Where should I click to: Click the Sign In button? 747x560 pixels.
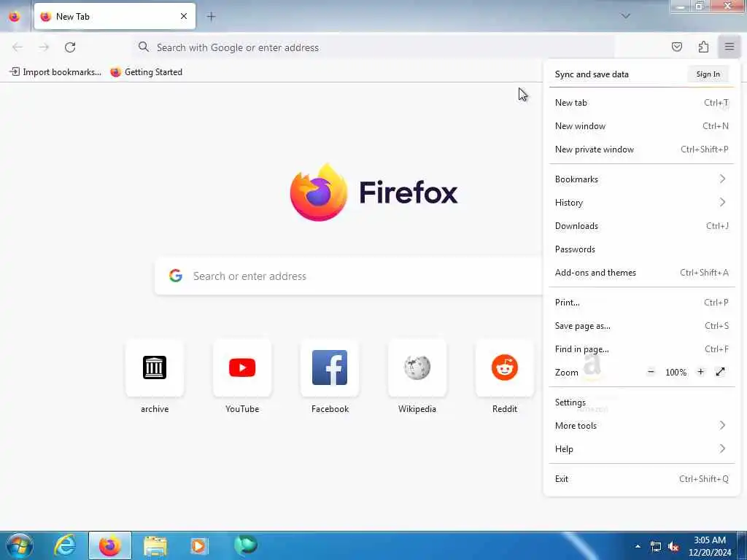[x=708, y=74]
